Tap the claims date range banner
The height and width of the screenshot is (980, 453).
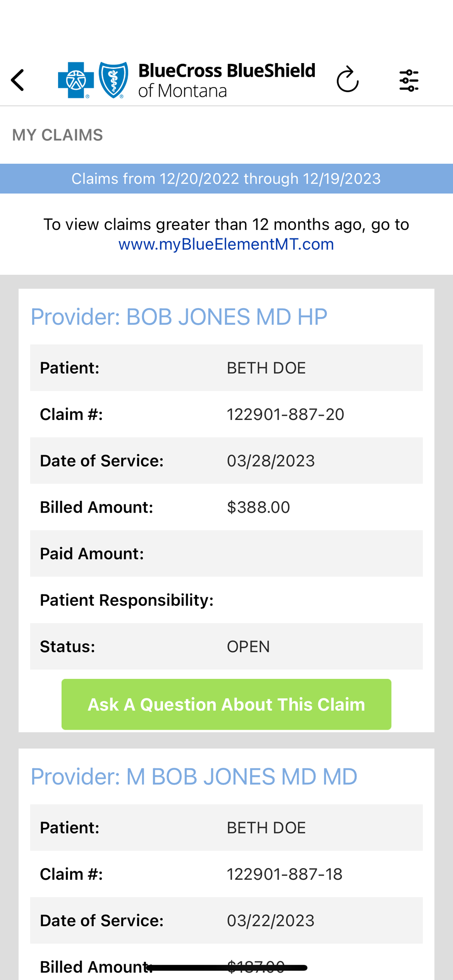click(x=226, y=179)
